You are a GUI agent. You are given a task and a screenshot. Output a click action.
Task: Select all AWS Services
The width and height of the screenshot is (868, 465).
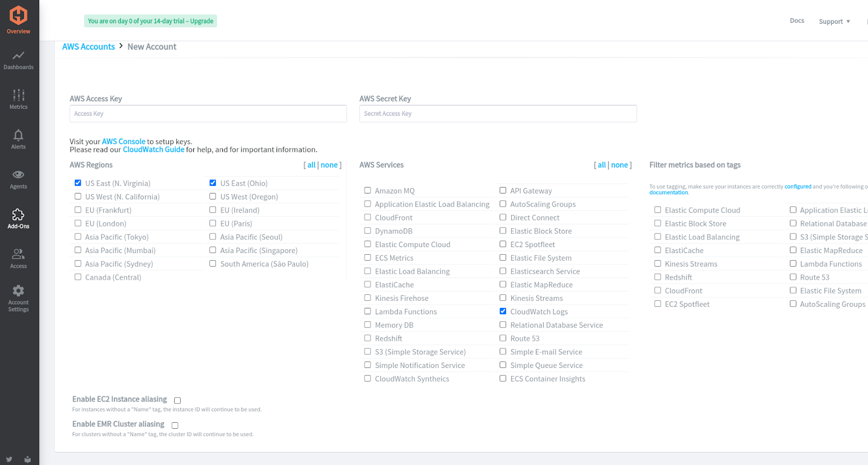pos(602,165)
